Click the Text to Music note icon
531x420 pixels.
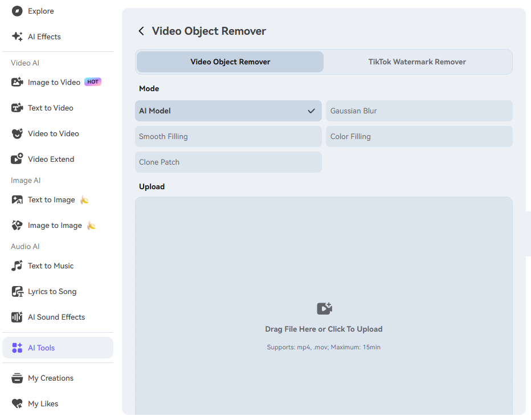tap(17, 266)
